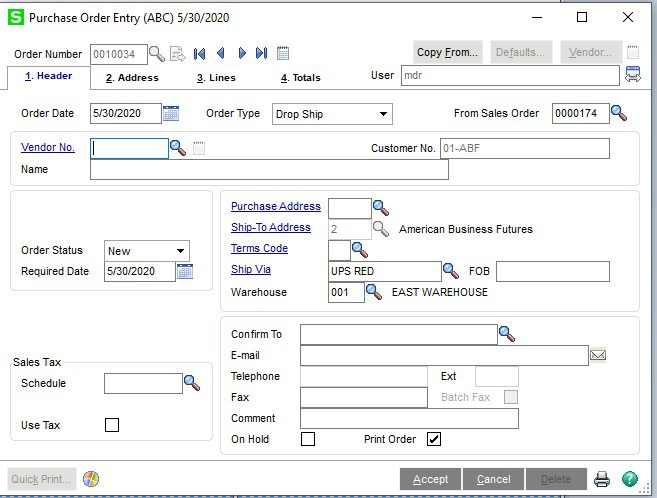Click the Order Number lookup magnifier

click(x=157, y=54)
